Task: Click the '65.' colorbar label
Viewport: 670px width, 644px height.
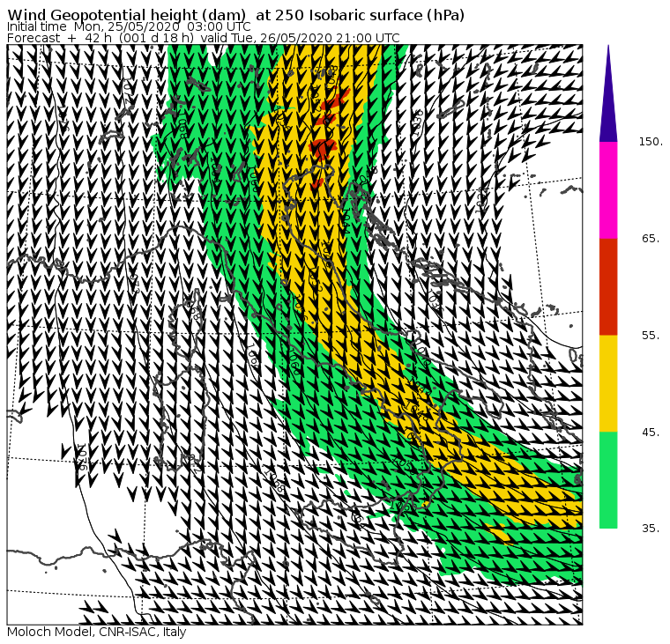Action: [651, 239]
